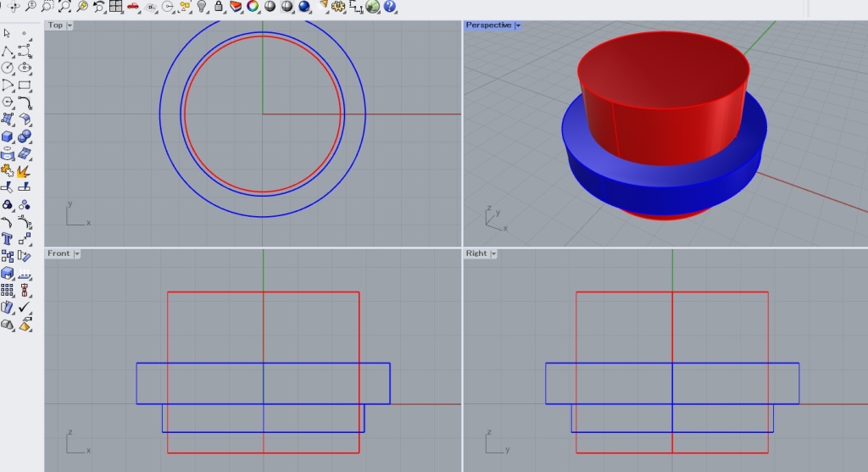This screenshot has height=472, width=868.
Task: Select the Box solid creation tool
Action: pyautogui.click(x=7, y=136)
